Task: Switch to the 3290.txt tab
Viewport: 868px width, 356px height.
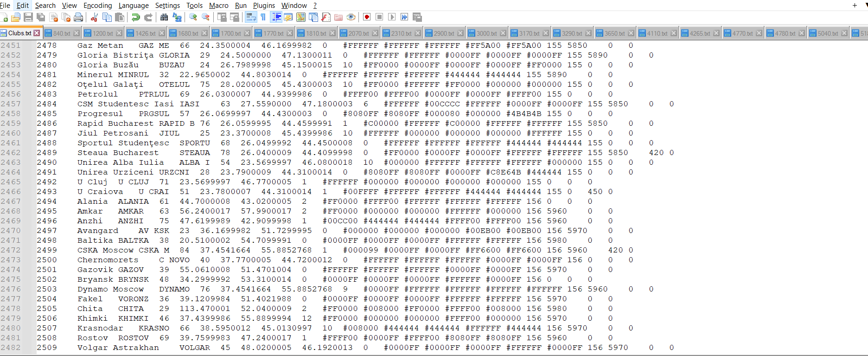Action: pyautogui.click(x=572, y=33)
